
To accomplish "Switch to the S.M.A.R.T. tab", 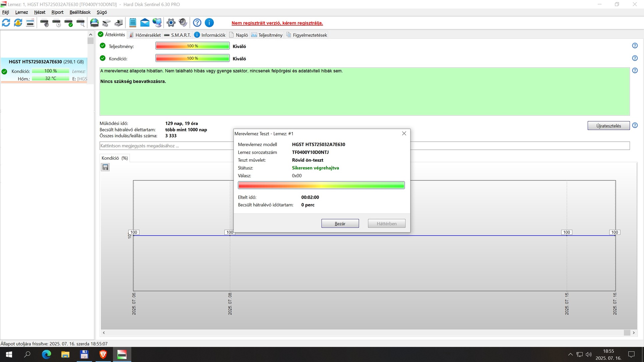I will pos(178,35).
